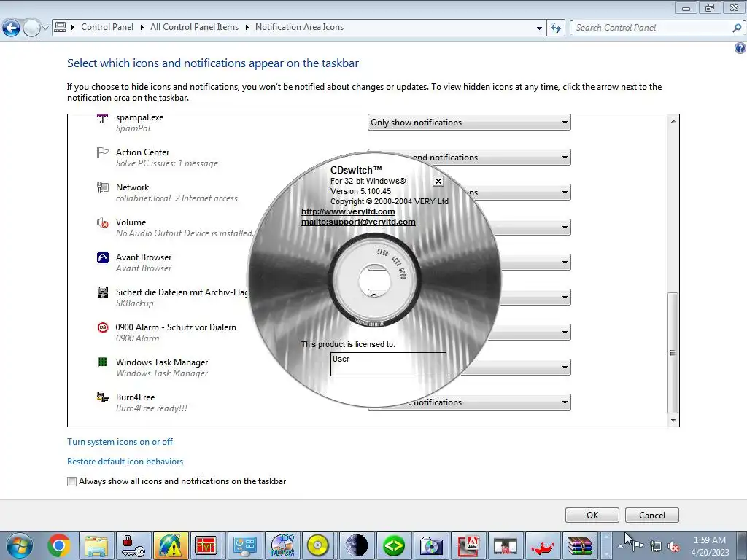
Task: Open WinRAR from the taskbar
Action: pos(579,545)
